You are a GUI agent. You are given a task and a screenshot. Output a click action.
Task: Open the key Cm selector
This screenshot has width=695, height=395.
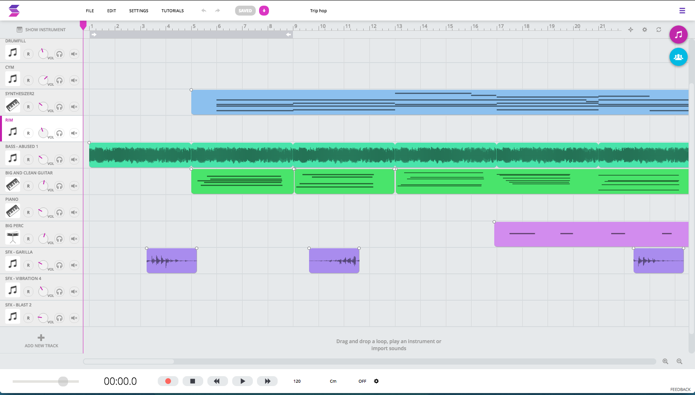coord(333,381)
